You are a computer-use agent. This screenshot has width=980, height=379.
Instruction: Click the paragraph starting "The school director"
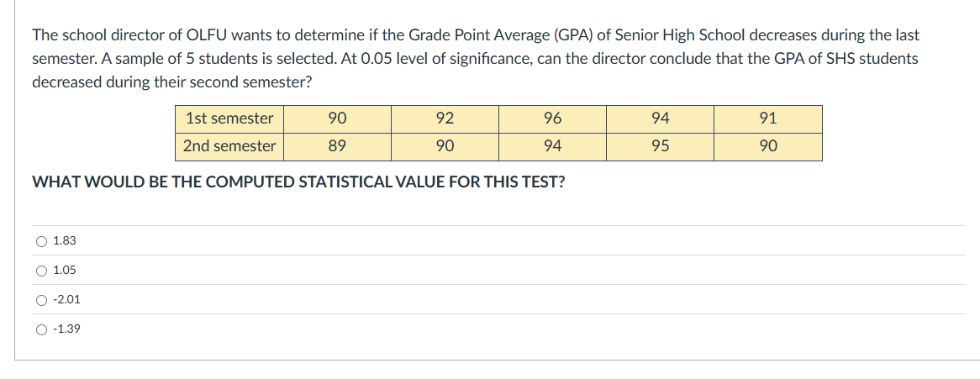[476, 59]
